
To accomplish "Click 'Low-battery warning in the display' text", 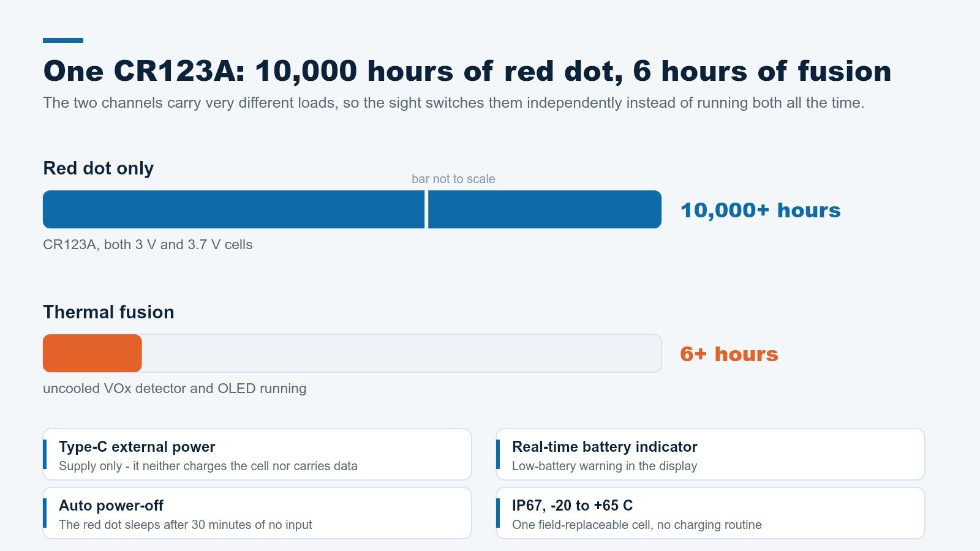I will coord(605,466).
